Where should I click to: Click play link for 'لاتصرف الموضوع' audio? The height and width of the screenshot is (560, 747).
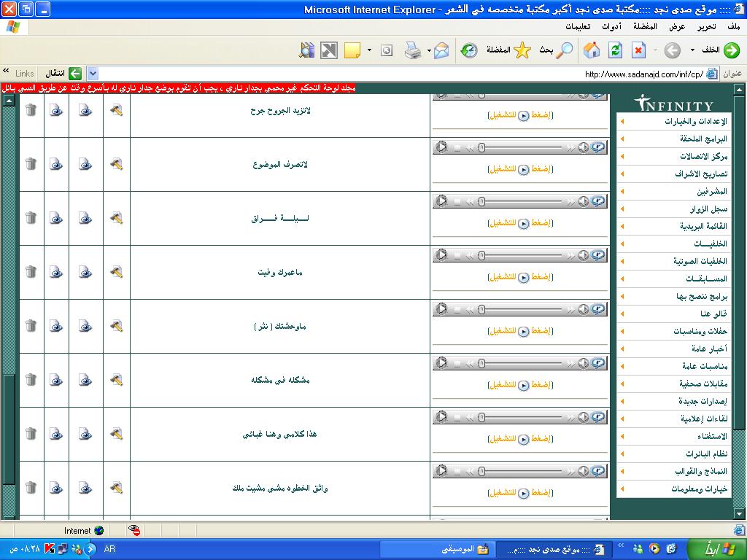[x=520, y=169]
